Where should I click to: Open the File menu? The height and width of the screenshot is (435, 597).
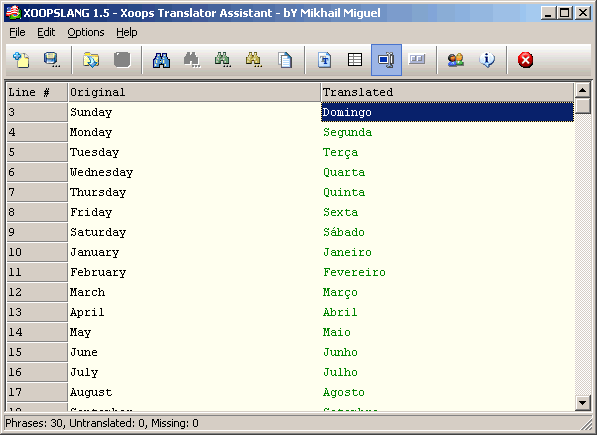17,32
